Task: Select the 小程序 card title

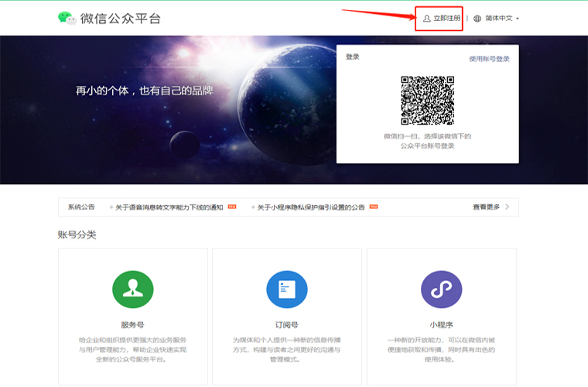Action: click(441, 325)
